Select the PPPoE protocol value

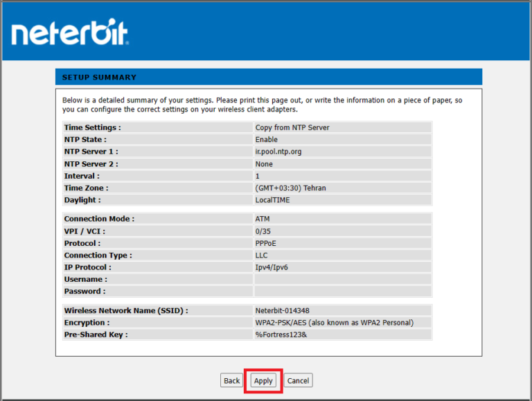[265, 244]
